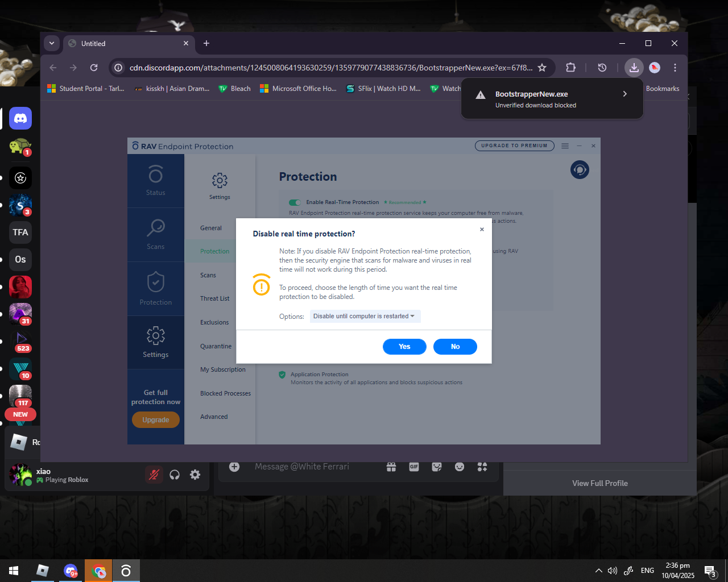Select Exclusions in settings menu
The image size is (728, 582).
pos(214,322)
